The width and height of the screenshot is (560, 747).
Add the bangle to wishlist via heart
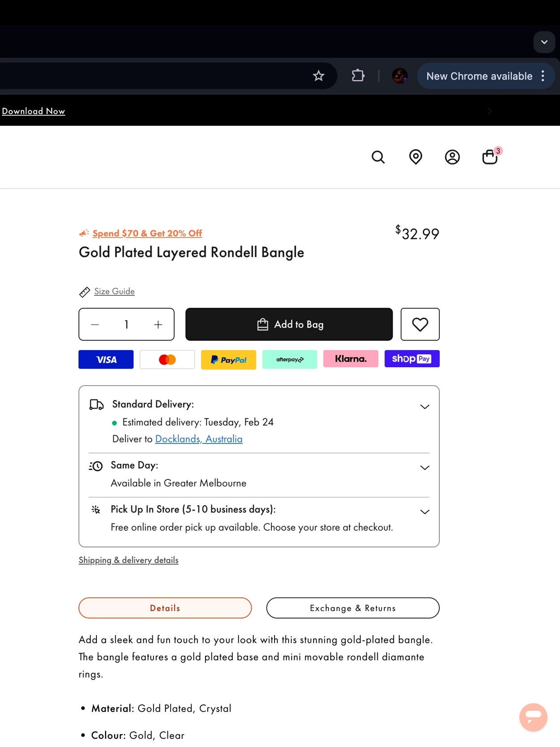(420, 324)
